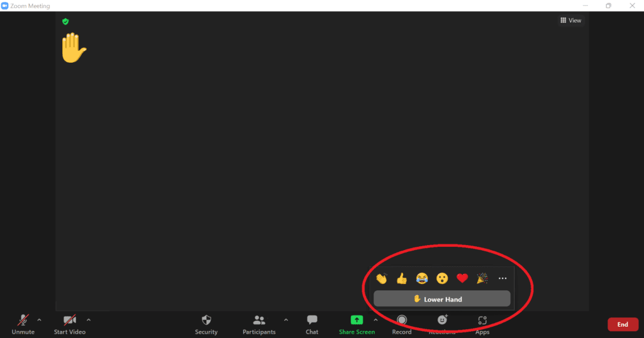
Task: Click the green encryption shield icon
Action: (x=65, y=21)
